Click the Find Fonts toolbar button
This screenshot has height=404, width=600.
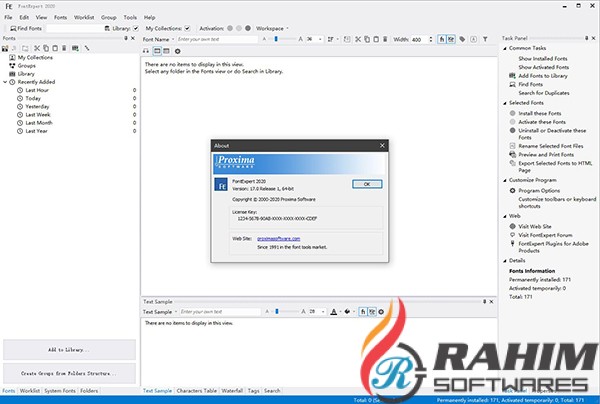pos(26,28)
